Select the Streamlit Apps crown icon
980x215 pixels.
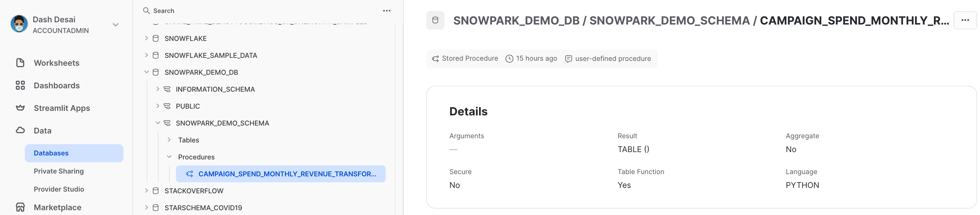tap(21, 108)
